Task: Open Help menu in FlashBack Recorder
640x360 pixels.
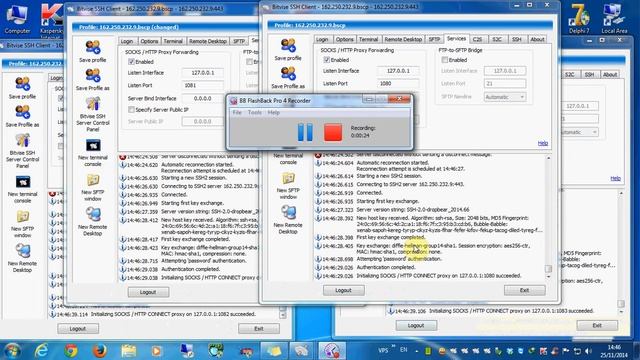Action: point(273,112)
